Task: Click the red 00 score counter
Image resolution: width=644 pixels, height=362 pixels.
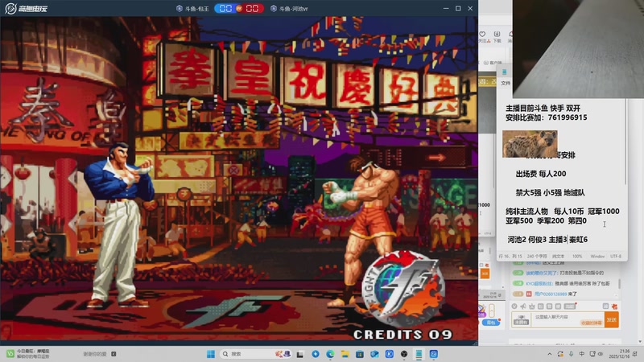Action: click(x=252, y=9)
